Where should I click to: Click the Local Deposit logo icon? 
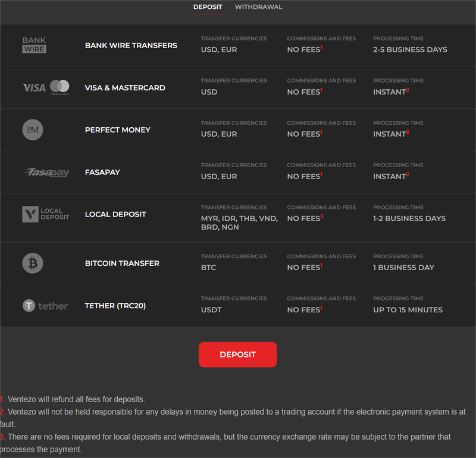coord(46,214)
